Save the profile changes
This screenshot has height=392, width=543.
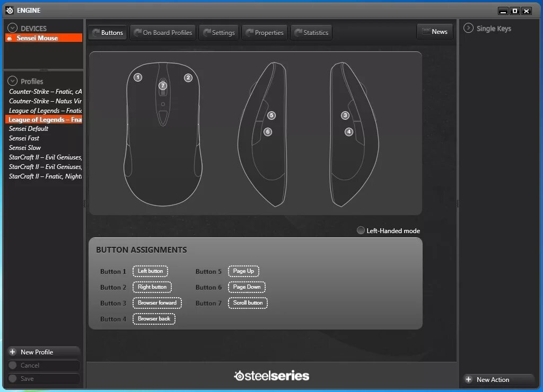(x=44, y=379)
